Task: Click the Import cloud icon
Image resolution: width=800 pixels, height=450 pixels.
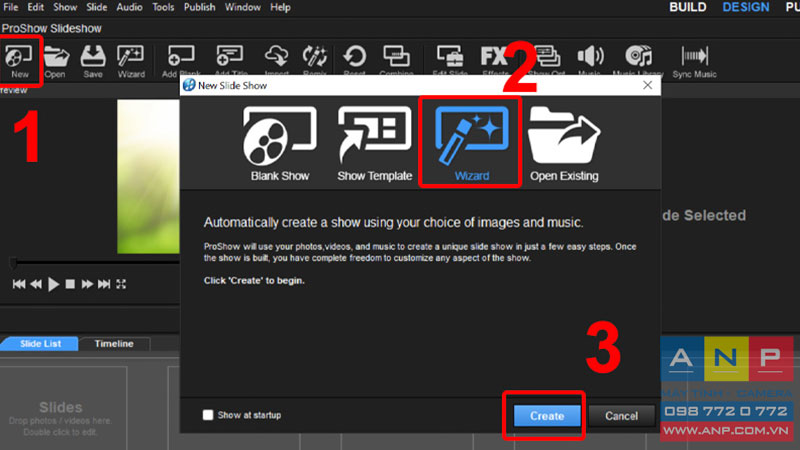Action: pyautogui.click(x=277, y=61)
